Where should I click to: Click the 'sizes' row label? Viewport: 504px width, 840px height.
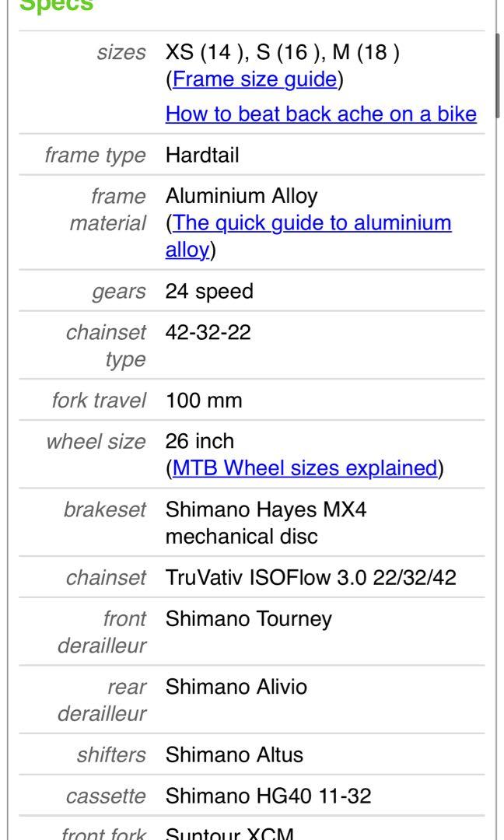click(x=121, y=53)
